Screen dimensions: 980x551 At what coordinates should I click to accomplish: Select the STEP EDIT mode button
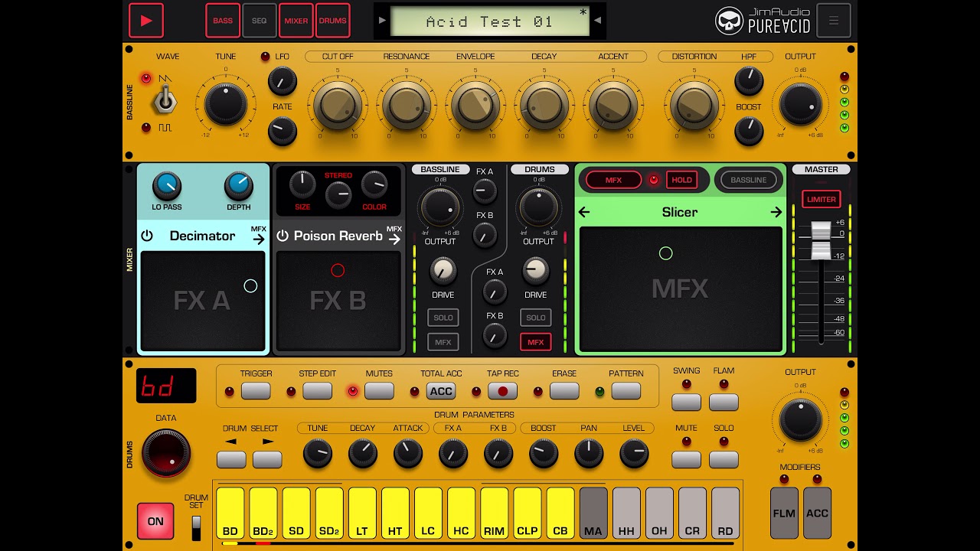pos(317,391)
